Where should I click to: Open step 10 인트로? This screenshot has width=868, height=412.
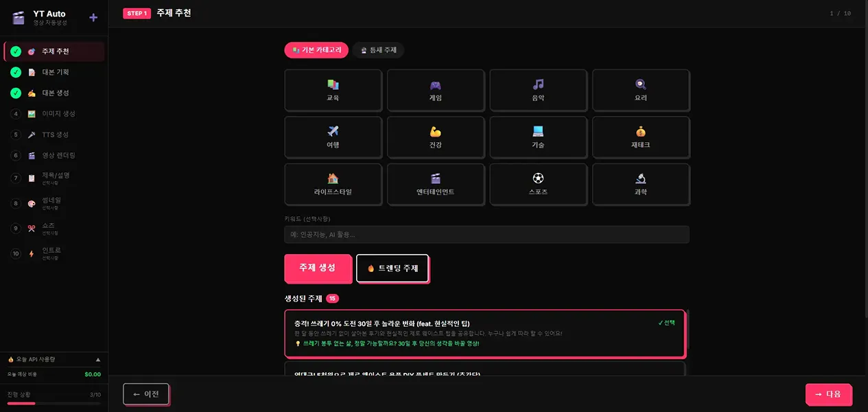(x=54, y=253)
